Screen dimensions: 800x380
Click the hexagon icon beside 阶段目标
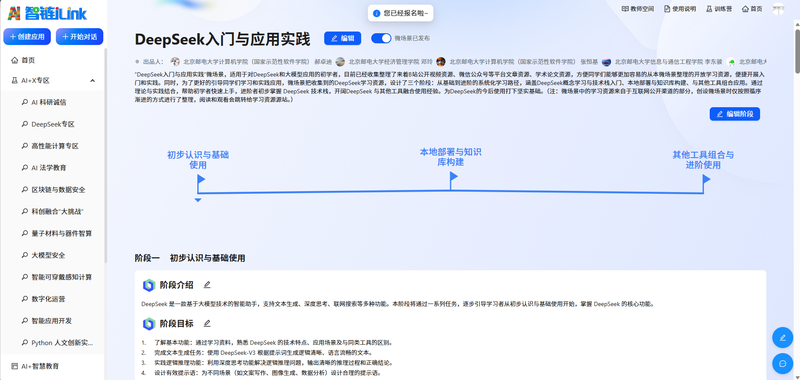coord(148,324)
